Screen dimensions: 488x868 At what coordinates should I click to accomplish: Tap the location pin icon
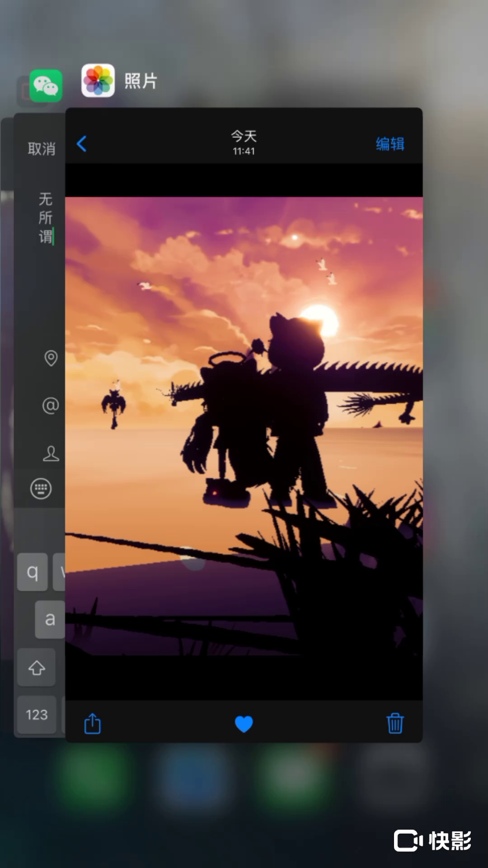click(51, 358)
